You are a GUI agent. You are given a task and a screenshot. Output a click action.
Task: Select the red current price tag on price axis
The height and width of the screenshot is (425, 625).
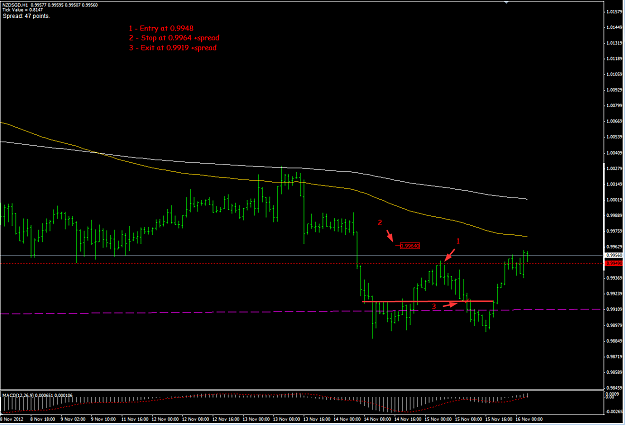(614, 264)
